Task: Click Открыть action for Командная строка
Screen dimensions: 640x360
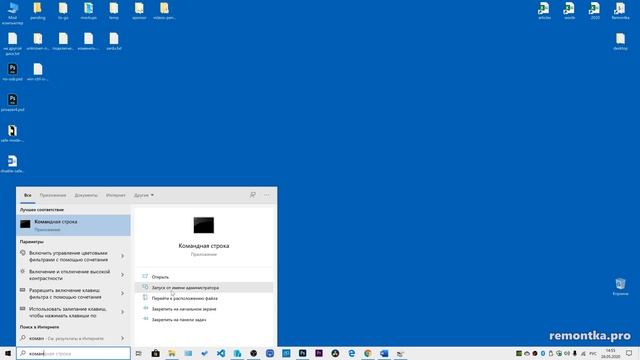Action: tap(204, 277)
